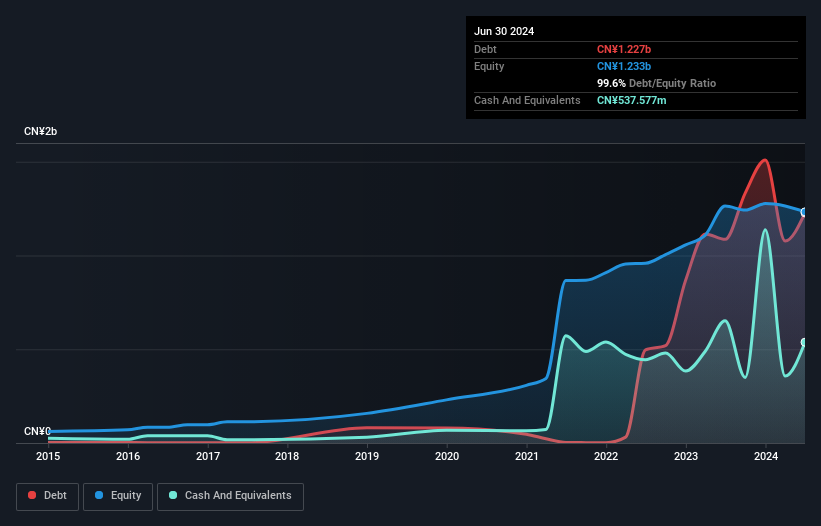Screen dimensions: 821x526
Task: Click the 99.6% Debt/Equity Ratio text
Action: tap(657, 83)
